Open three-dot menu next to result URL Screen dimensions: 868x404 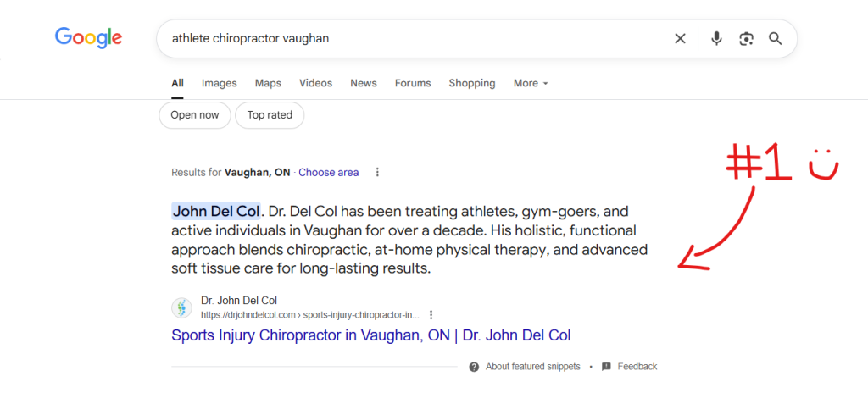click(x=431, y=314)
